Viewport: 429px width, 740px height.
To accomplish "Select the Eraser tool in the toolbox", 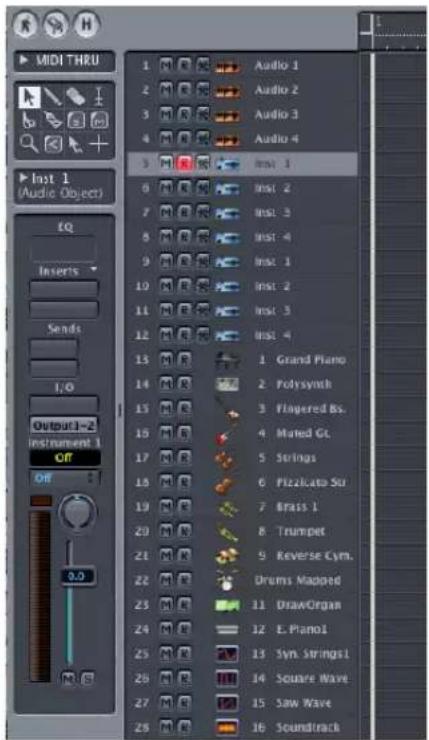I will [x=76, y=97].
